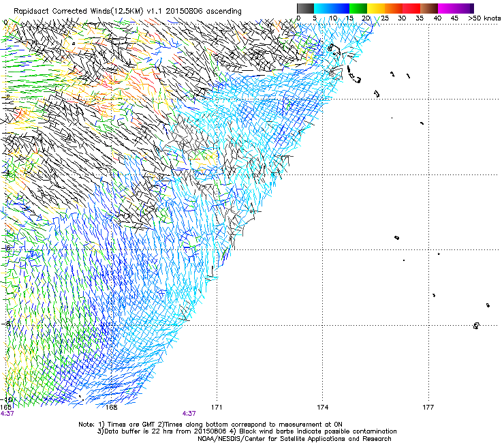Click the orange 25-30 knots legend segment
The width and height of the screenshot is (504, 443).
point(394,8)
